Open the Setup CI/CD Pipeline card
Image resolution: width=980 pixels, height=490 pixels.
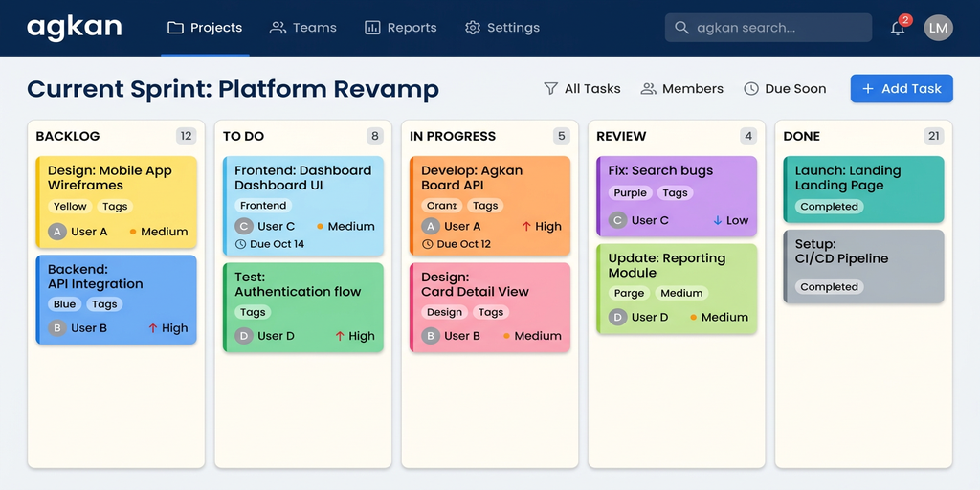coord(863,266)
